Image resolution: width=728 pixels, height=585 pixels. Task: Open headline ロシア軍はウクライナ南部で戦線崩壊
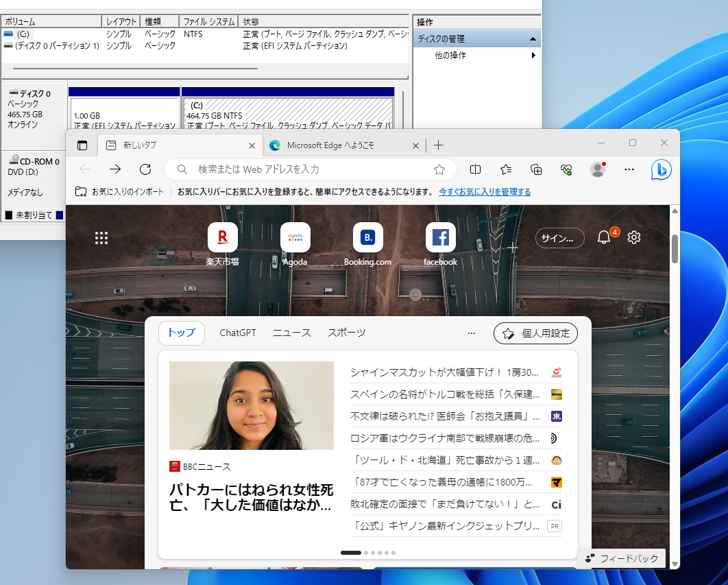pyautogui.click(x=445, y=438)
